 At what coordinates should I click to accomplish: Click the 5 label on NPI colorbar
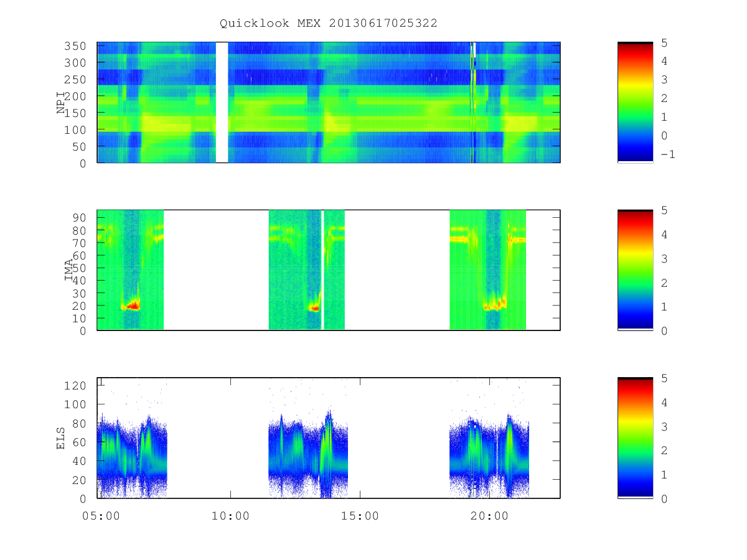point(664,42)
